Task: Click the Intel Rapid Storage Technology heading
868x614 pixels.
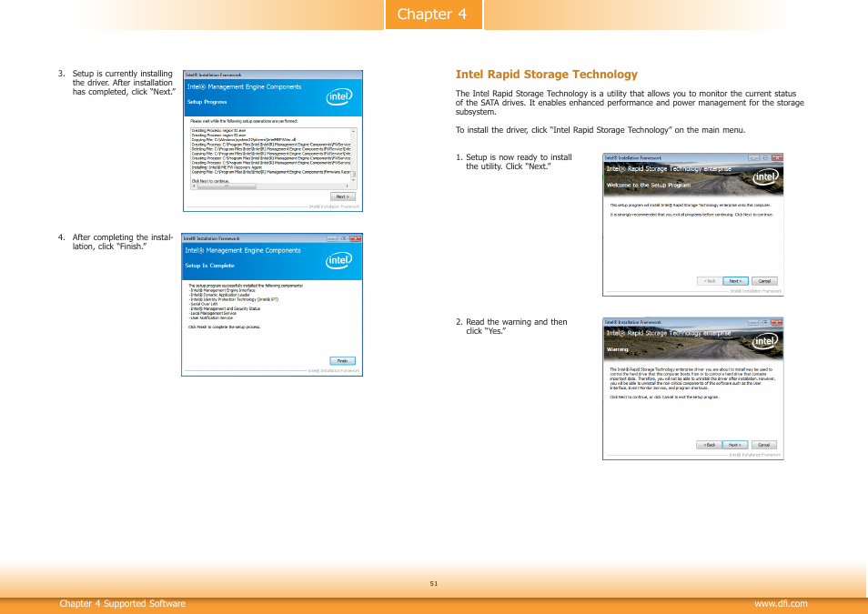Action: click(x=547, y=75)
